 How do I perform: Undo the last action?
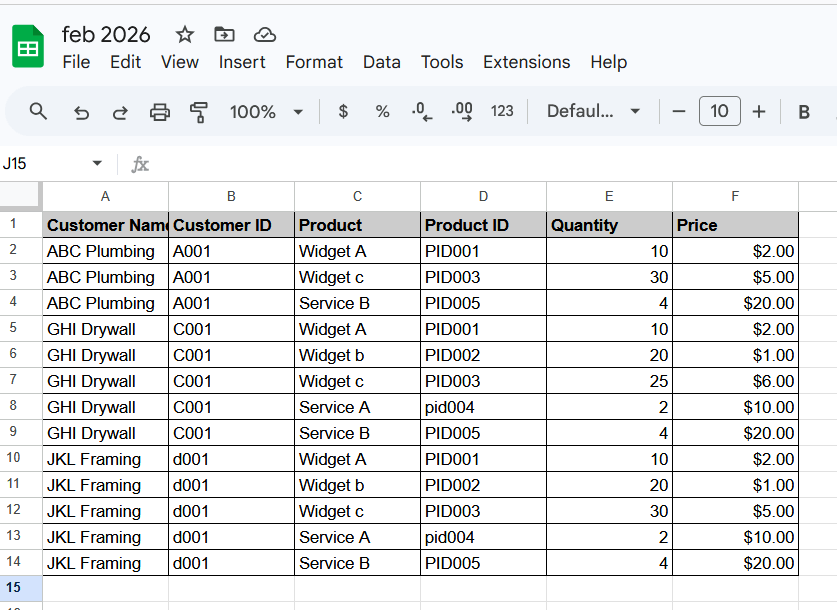tap(82, 112)
